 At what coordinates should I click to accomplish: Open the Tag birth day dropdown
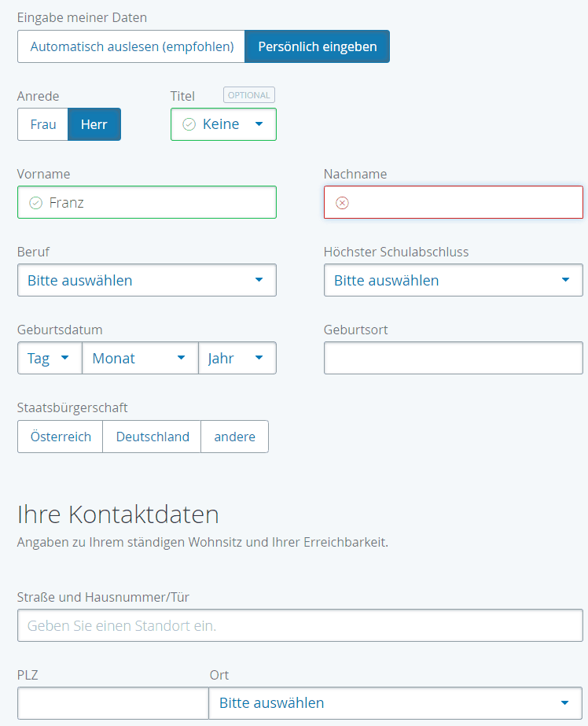tap(50, 358)
